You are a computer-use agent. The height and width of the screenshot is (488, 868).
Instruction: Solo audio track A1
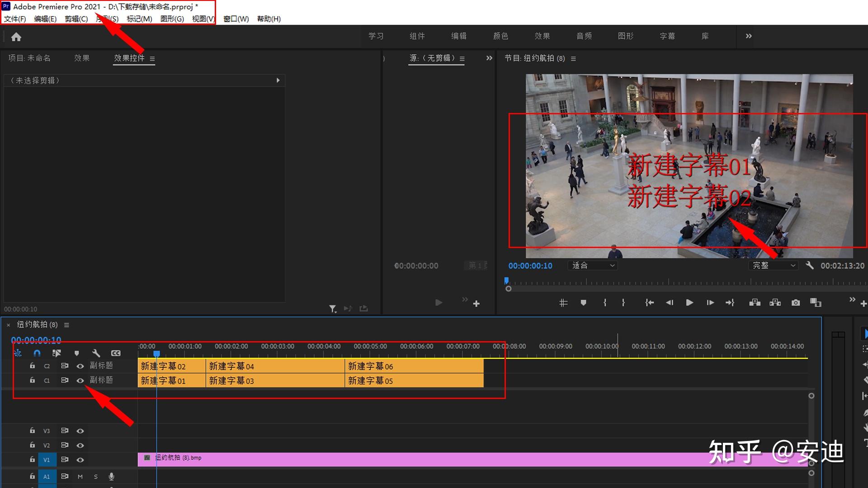pyautogui.click(x=95, y=476)
